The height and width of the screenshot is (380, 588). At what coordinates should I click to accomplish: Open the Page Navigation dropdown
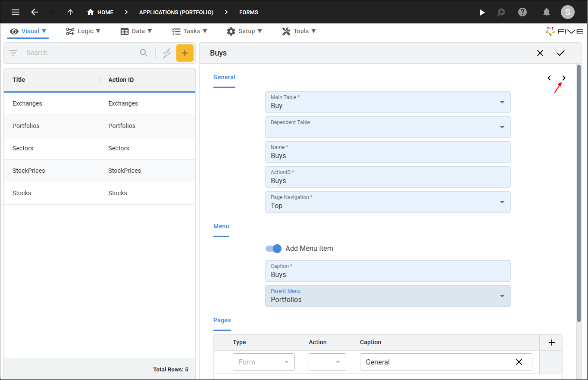[388, 202]
